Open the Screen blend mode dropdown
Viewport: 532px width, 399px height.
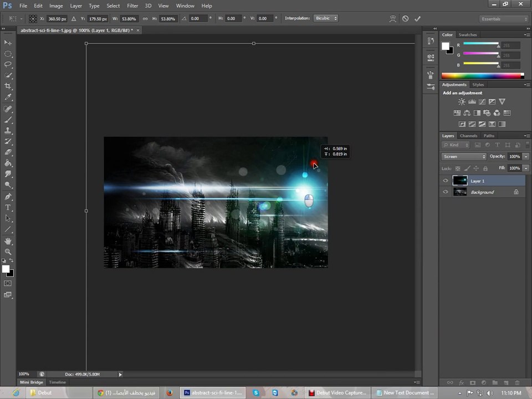tap(464, 156)
